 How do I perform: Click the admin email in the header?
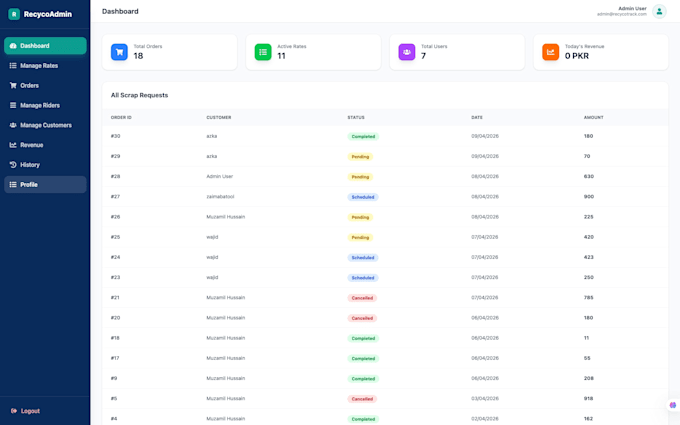click(621, 14)
